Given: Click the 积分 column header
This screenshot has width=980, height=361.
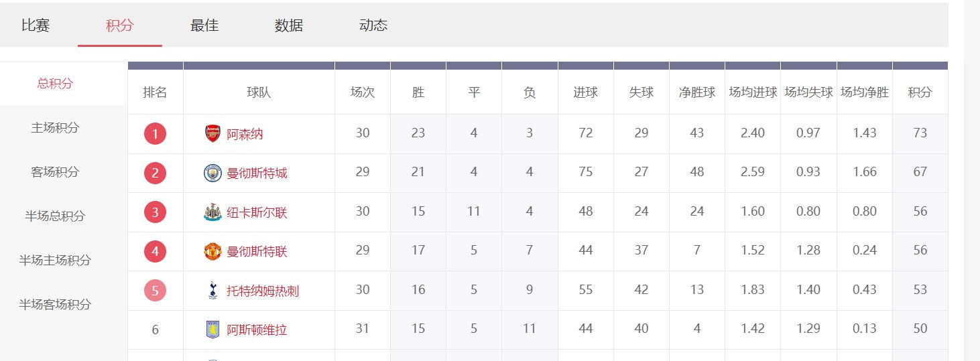Looking at the screenshot, I should point(920,92).
